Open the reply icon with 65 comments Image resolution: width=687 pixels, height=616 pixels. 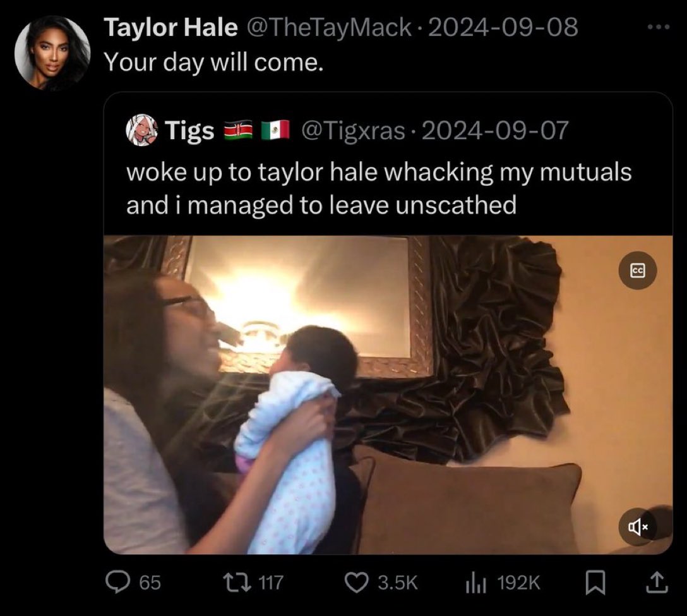(118, 583)
